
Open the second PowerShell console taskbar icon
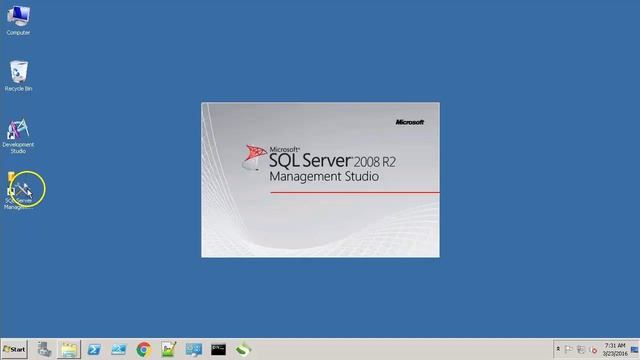click(119, 349)
